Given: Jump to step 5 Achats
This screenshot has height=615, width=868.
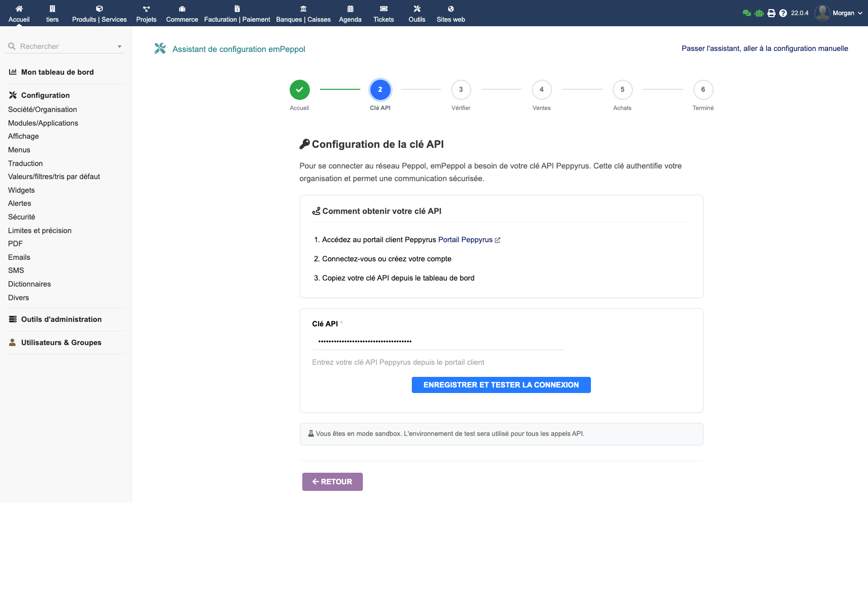Looking at the screenshot, I should click(x=622, y=90).
